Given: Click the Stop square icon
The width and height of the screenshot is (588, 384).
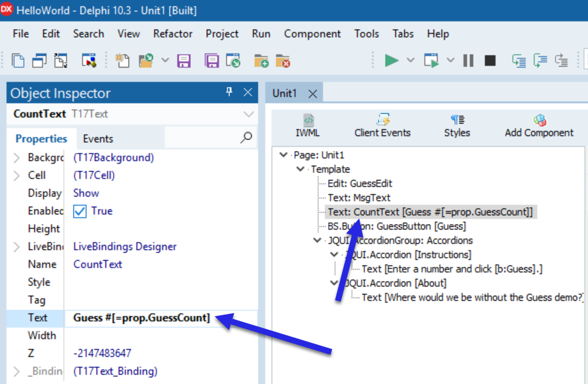Looking at the screenshot, I should point(490,61).
